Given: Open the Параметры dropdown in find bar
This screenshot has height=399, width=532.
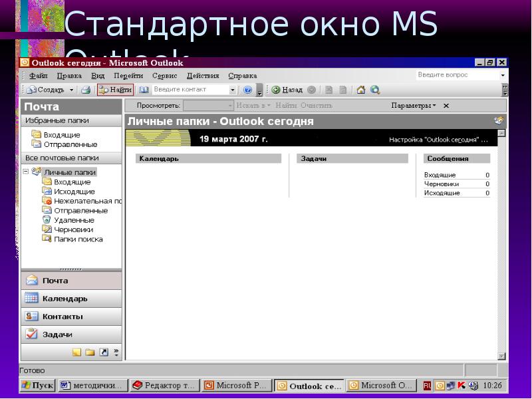Looking at the screenshot, I should [x=413, y=106].
